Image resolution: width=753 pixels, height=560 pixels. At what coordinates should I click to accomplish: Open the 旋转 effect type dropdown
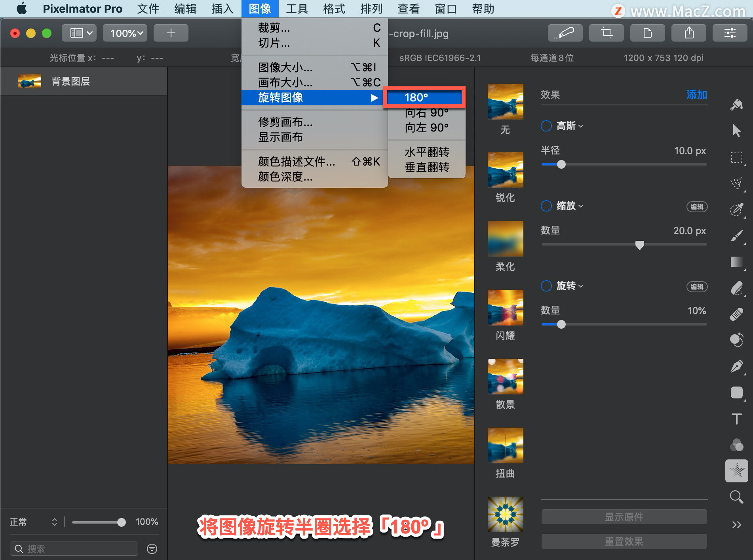point(570,286)
